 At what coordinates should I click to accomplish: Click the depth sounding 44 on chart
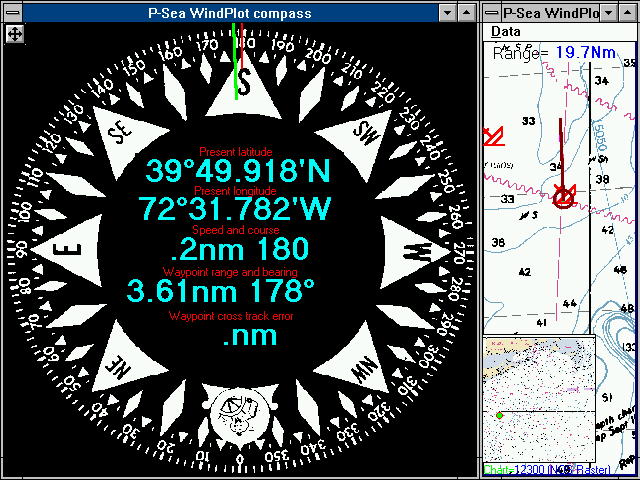569,303
